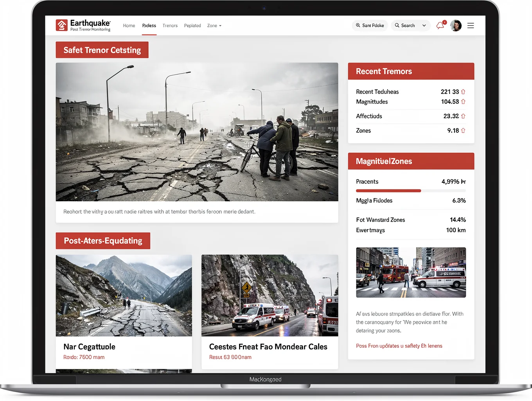532x401 pixels.
Task: Open the Nar Cegattuple article title
Action: [x=89, y=347]
